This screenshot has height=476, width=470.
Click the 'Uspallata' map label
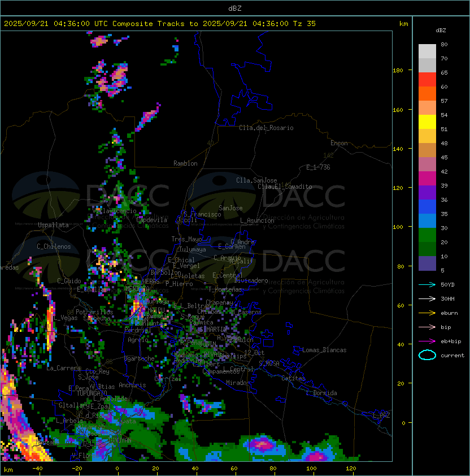point(53,225)
